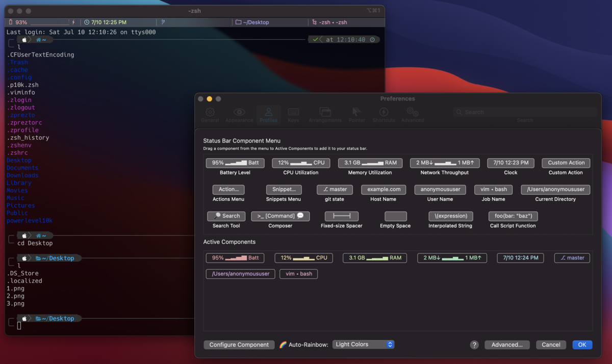This screenshot has width=612, height=364.
Task: Select the Empty Space component
Action: click(x=395, y=216)
